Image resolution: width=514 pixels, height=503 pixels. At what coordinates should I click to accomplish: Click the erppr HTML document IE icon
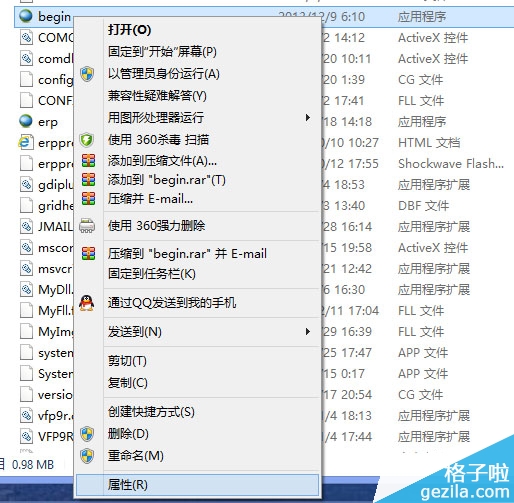(26, 142)
